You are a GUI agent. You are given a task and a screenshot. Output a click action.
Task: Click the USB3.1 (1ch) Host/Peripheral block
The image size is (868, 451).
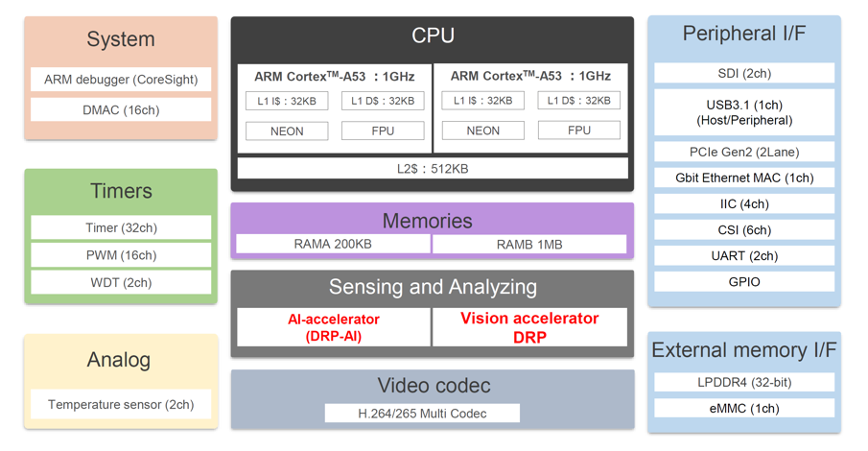point(744,112)
